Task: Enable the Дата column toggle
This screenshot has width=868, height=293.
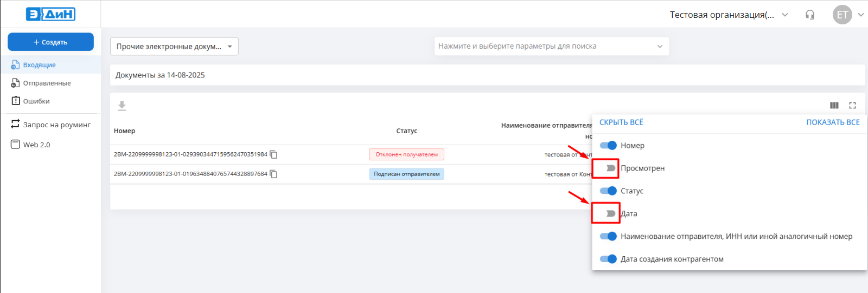Action: coord(608,214)
